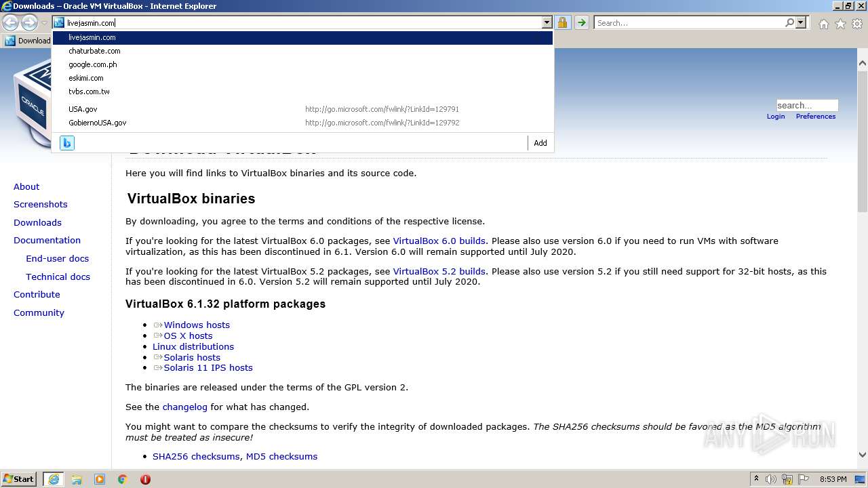Click the Internet Explorer taskbar icon
Viewport: 868px width, 488px height.
[54, 479]
